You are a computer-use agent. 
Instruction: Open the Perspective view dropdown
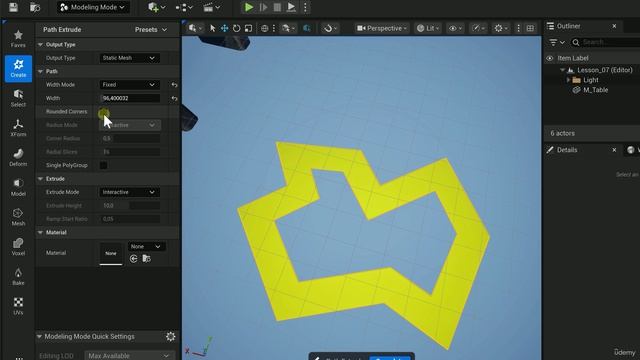coord(382,28)
